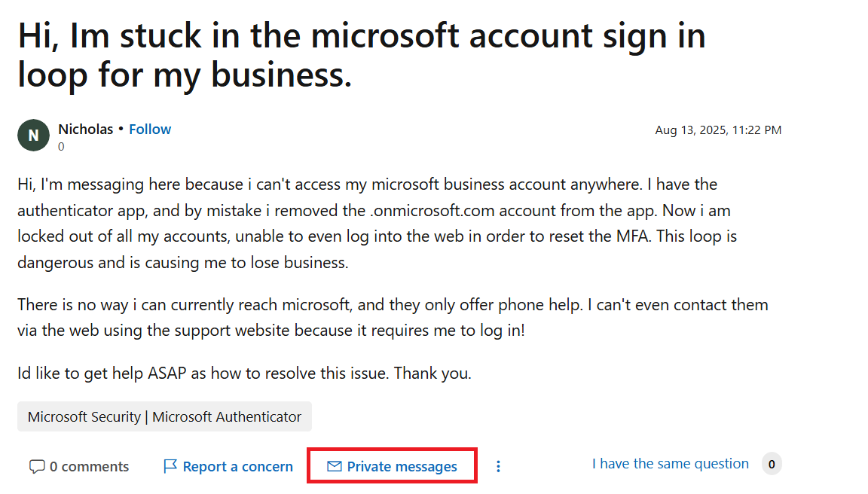Click the paragraph starting "There is no way"

[392, 317]
